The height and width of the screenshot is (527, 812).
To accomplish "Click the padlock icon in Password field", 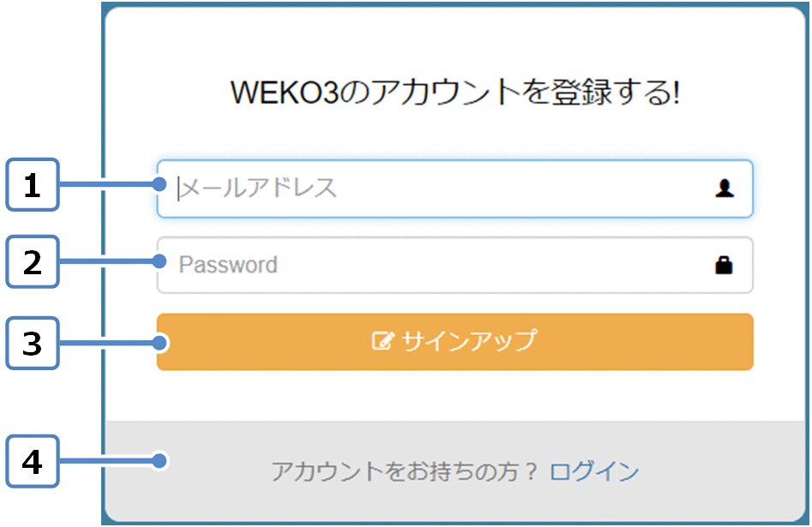I will point(725,265).
